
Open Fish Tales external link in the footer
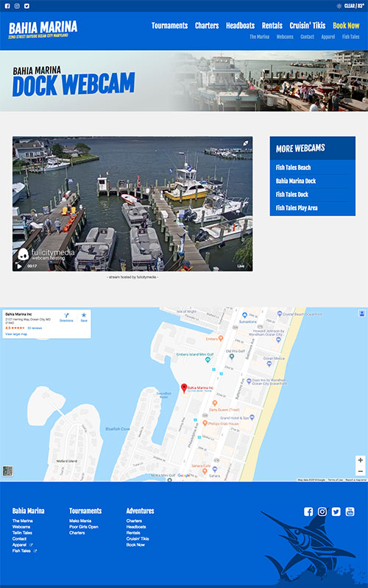25,551
